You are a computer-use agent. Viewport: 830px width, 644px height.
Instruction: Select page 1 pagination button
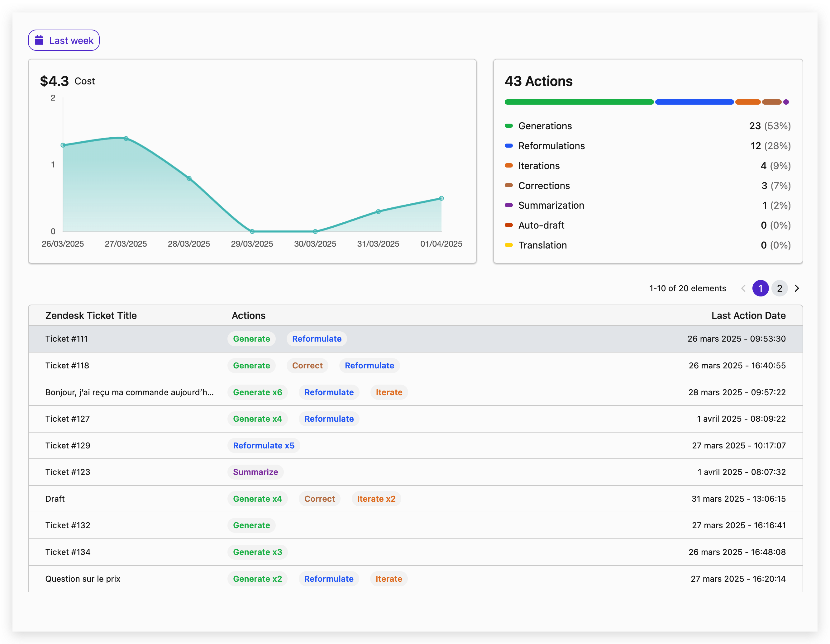(x=761, y=288)
